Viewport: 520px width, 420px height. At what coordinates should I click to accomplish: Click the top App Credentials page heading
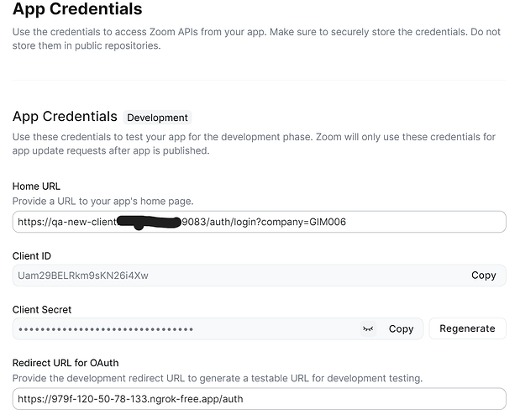coord(76,10)
